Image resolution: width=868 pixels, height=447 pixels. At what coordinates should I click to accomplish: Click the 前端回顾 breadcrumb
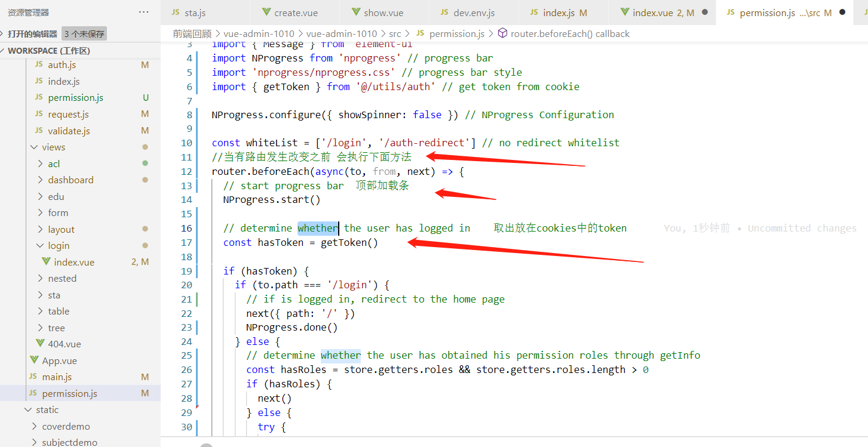pyautogui.click(x=192, y=33)
